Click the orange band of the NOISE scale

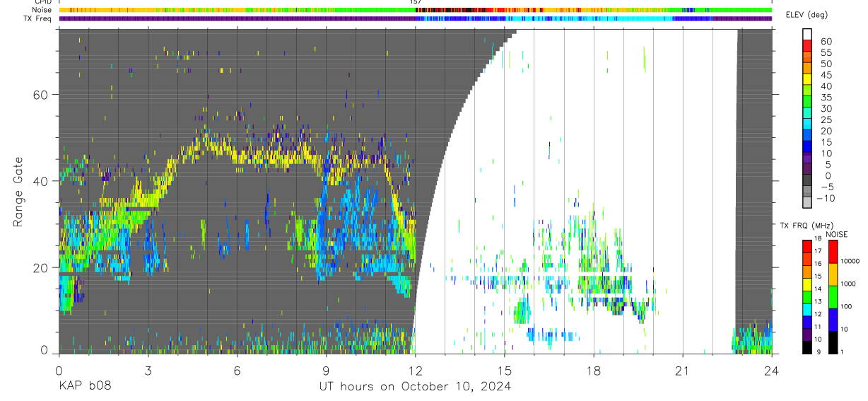(833, 275)
